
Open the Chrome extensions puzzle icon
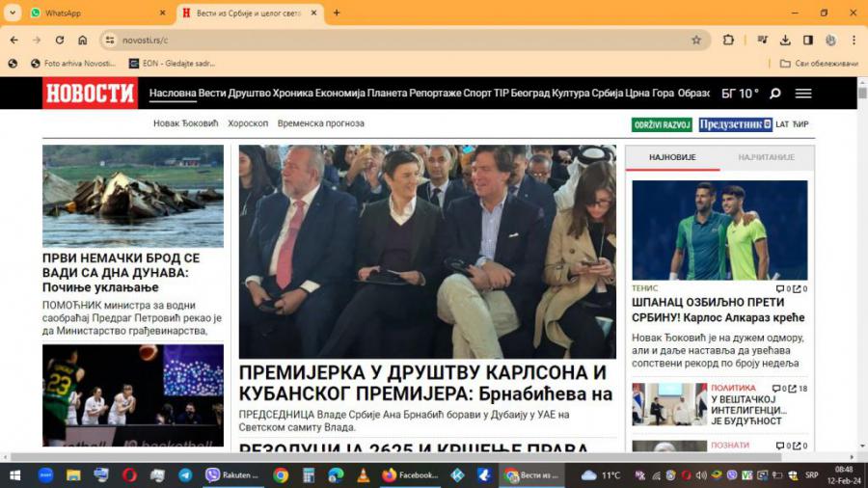tap(728, 40)
